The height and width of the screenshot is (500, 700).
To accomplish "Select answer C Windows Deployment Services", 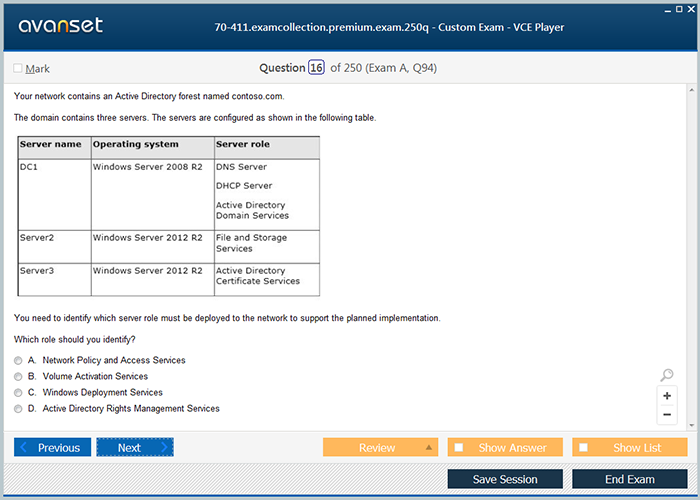I will (x=18, y=392).
